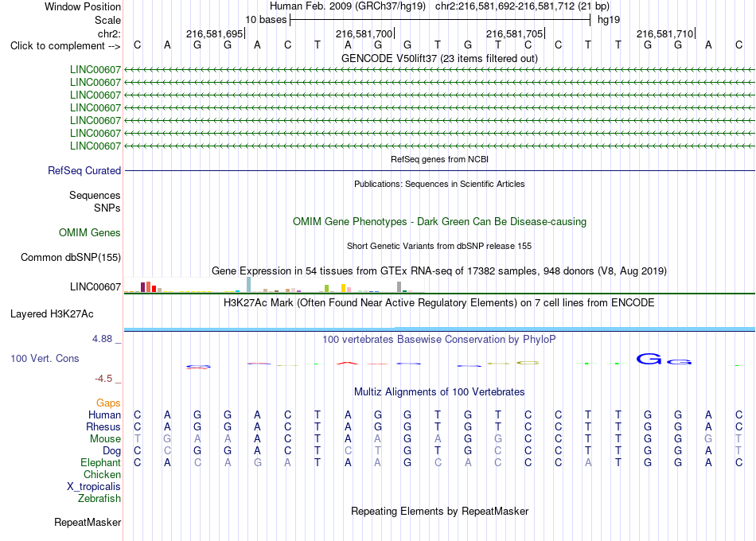Select the Window Position track label
Image resolution: width=756 pixels, height=541 pixels.
click(83, 6)
